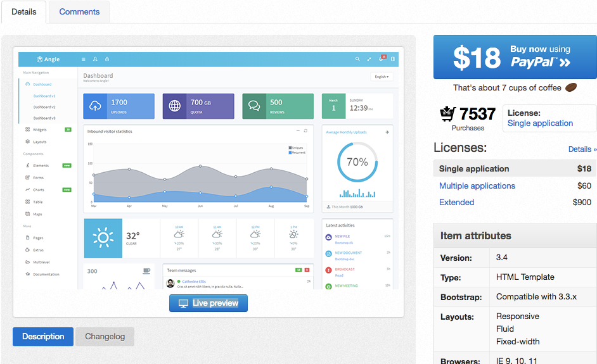Click the search icon in preview header

pos(357,59)
